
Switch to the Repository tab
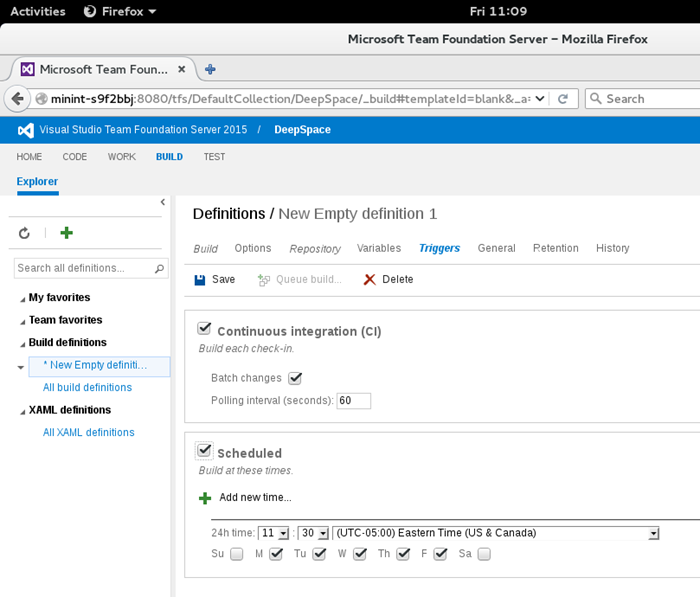point(315,249)
